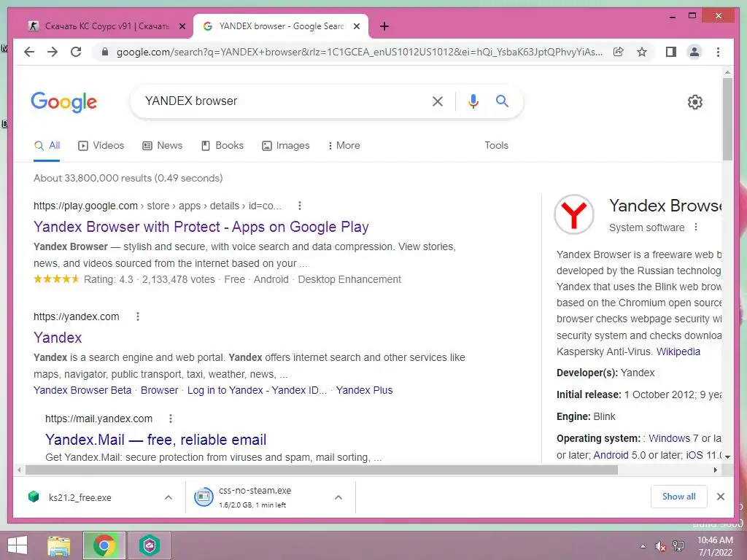The image size is (747, 560).
Task: Share this page from address bar
Action: pyautogui.click(x=619, y=52)
